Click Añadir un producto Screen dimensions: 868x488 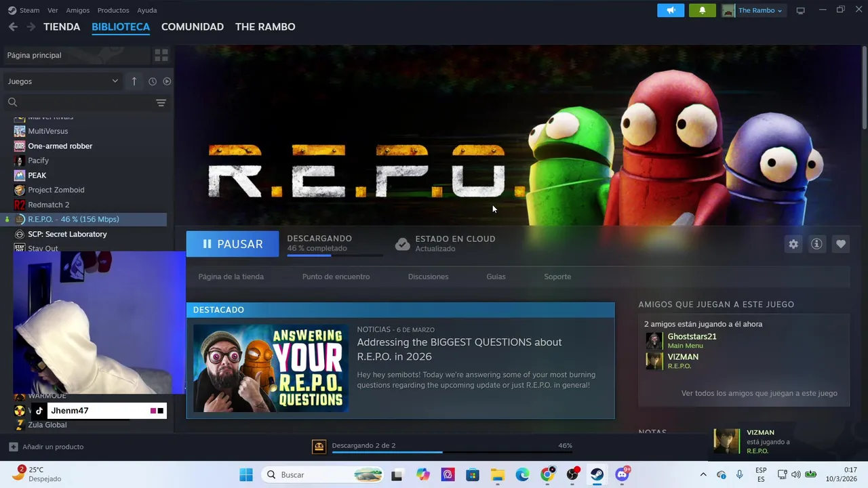(47, 447)
